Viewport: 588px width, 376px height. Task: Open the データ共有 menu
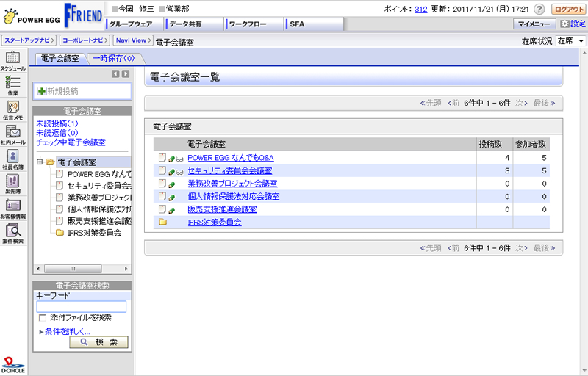(194, 24)
